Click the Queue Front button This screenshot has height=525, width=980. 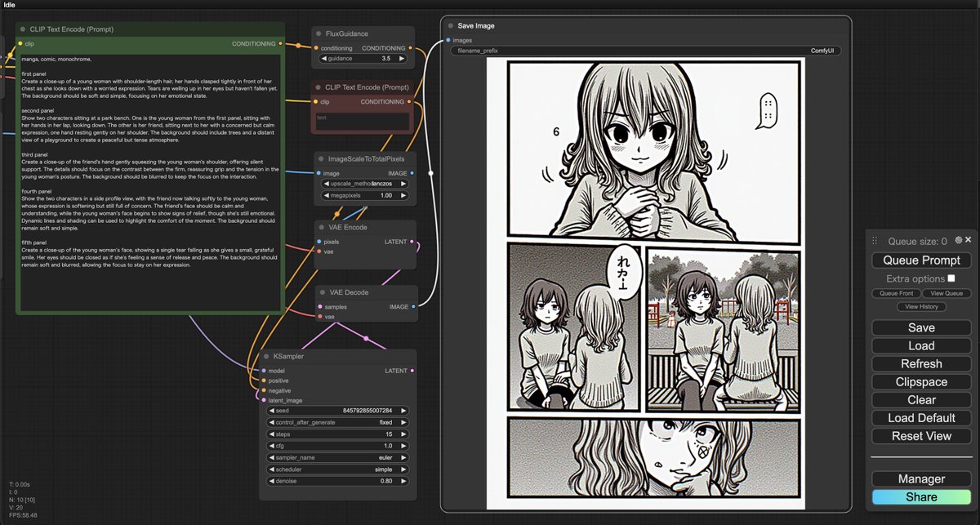pyautogui.click(x=896, y=293)
